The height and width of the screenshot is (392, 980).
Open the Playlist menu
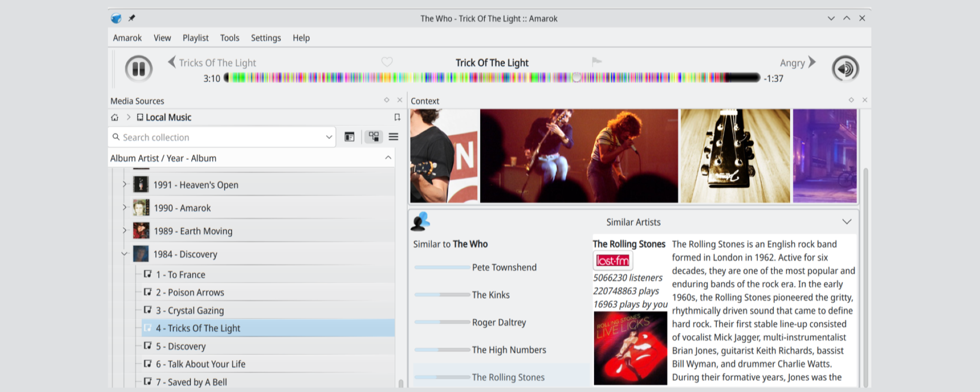coord(195,38)
